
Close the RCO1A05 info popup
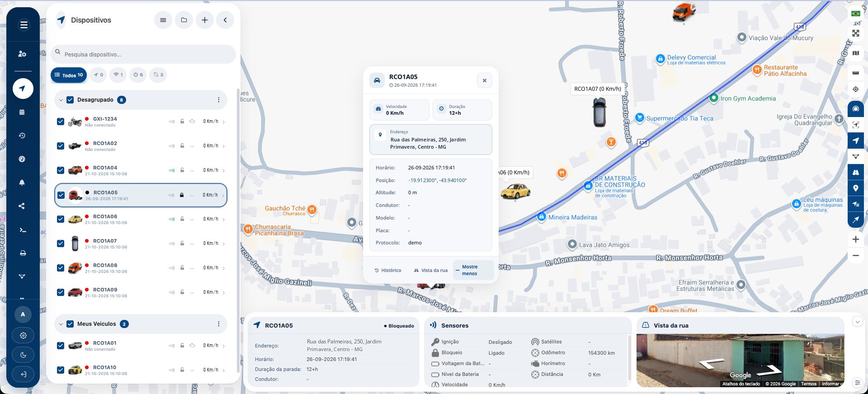click(485, 80)
